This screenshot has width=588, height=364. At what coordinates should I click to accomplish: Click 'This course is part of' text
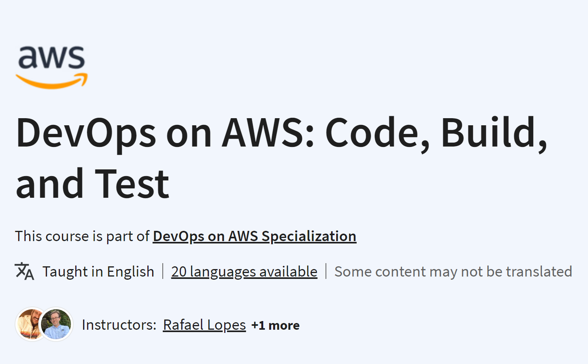tap(82, 236)
